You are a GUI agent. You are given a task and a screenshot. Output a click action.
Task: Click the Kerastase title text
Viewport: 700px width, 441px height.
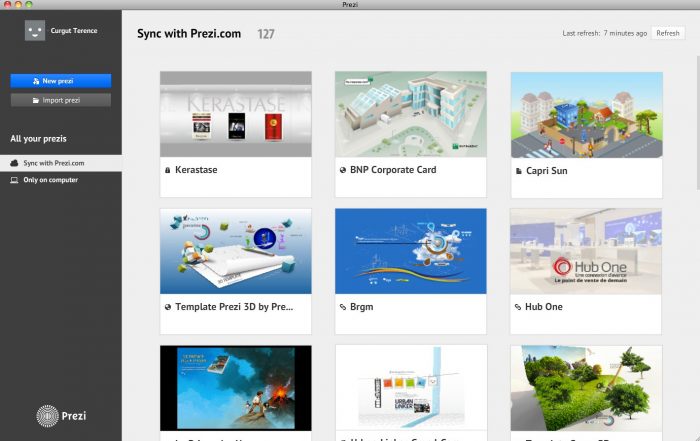click(196, 170)
